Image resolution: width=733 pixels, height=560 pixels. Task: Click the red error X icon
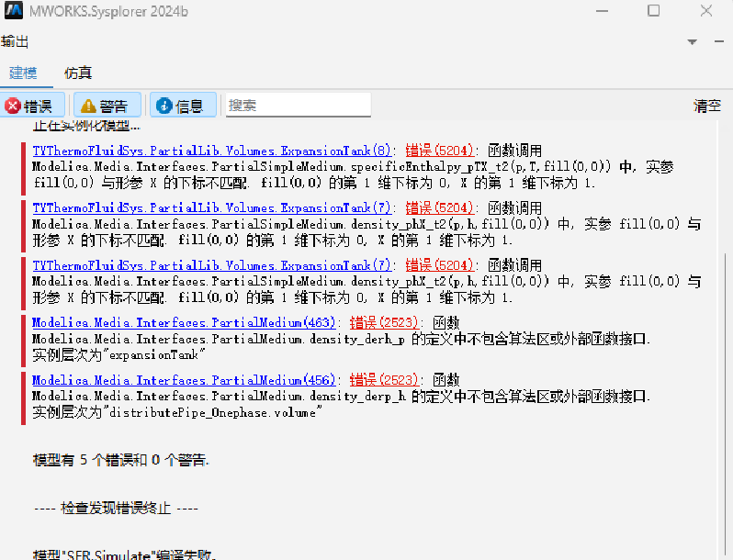[13, 106]
